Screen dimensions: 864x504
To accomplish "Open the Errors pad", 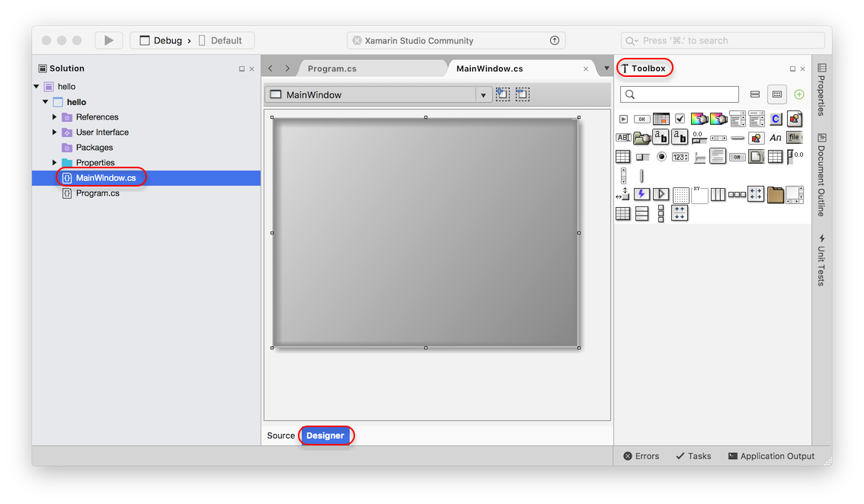I will pyautogui.click(x=641, y=456).
